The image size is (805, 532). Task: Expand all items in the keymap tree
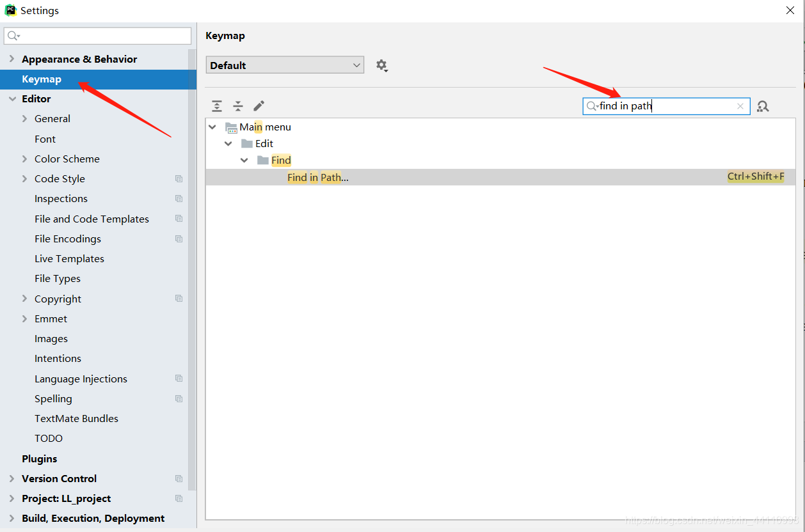pos(216,106)
